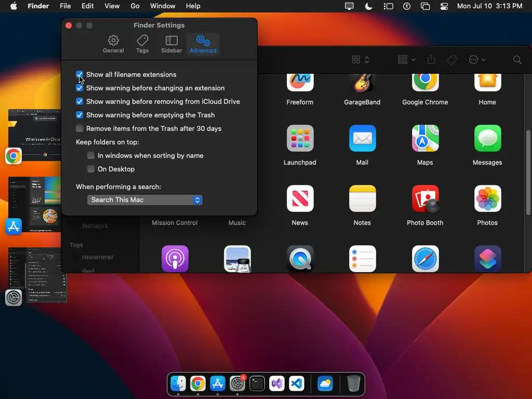This screenshot has width=532, height=399.
Task: Open the Apple menu
Action: click(x=14, y=6)
